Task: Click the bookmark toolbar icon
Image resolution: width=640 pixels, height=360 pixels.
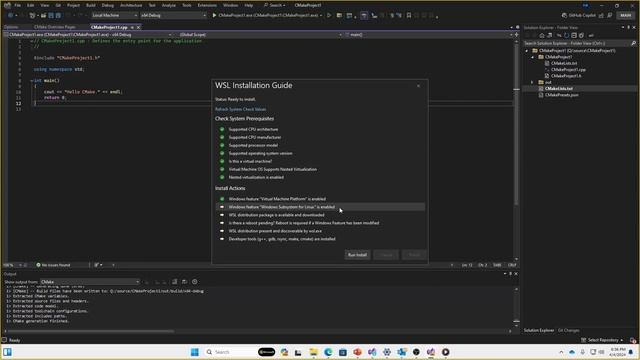Action: pos(409,16)
